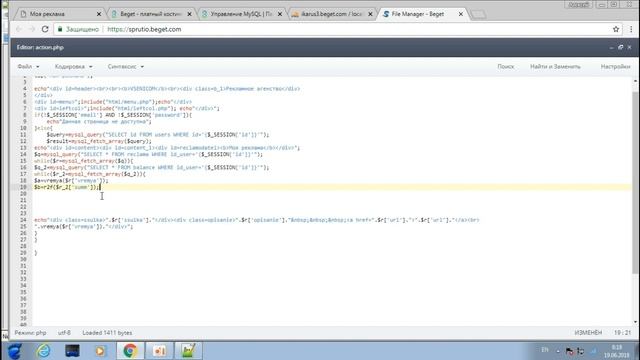Open the Windows Start button

15,351
